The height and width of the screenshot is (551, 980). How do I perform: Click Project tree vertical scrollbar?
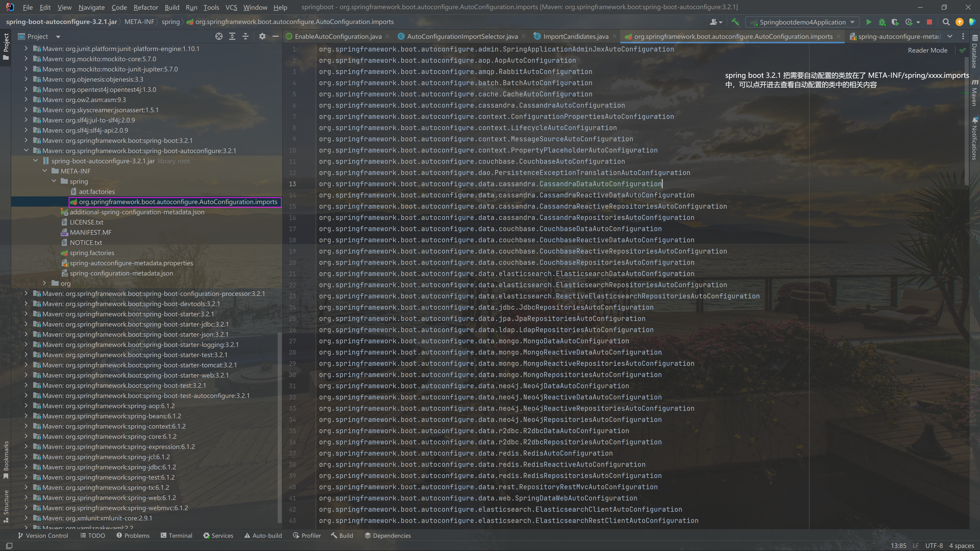pos(280,428)
